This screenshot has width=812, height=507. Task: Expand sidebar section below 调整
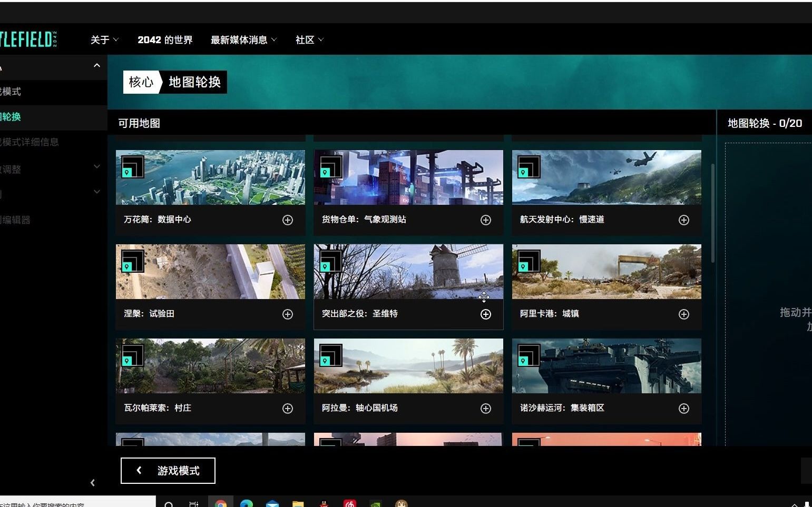pyautogui.click(x=97, y=192)
